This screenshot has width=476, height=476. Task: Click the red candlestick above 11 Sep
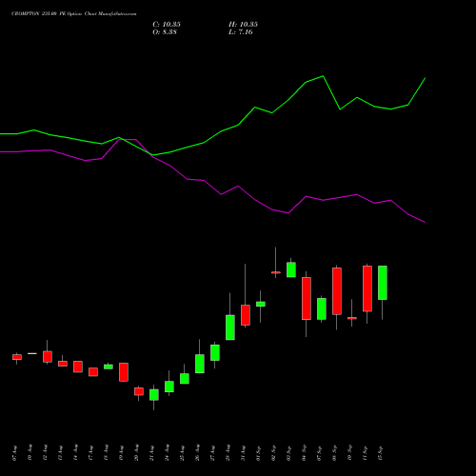point(367,288)
